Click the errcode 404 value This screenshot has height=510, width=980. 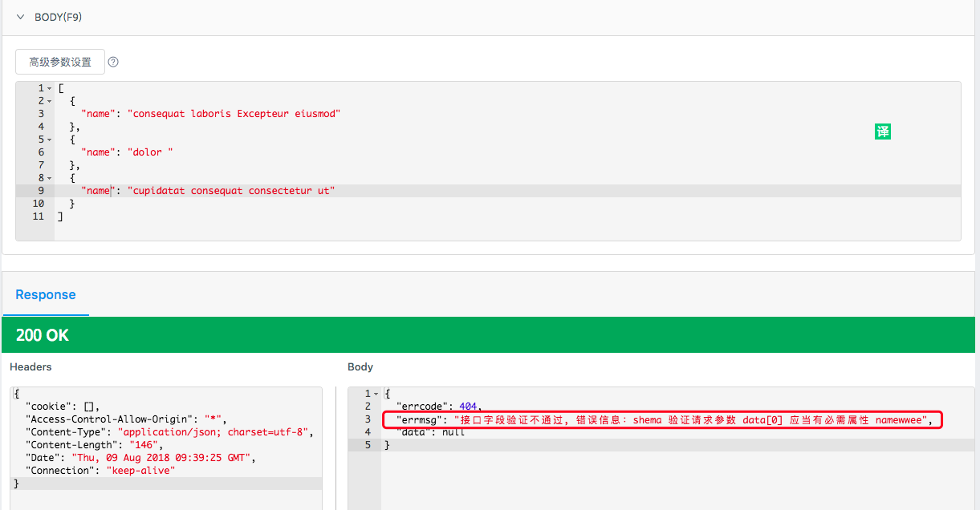469,407
